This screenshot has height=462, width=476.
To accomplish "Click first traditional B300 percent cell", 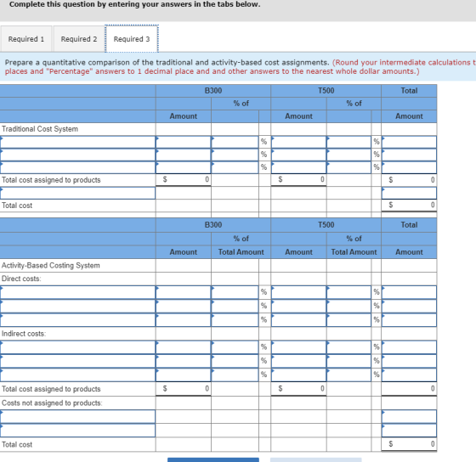I will pos(235,142).
